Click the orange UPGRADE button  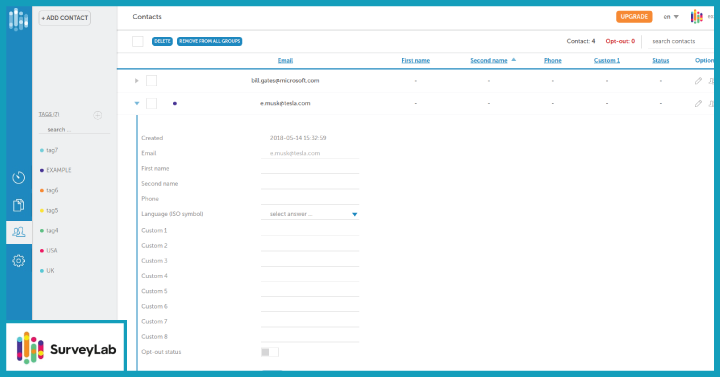634,17
